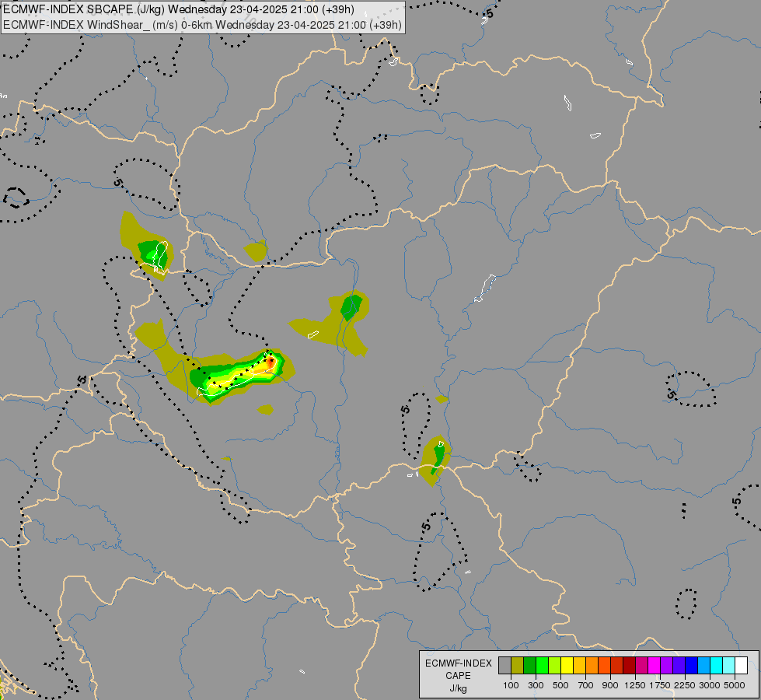
Task: Click the lime yellow-green legend swatch
Action: (554, 665)
